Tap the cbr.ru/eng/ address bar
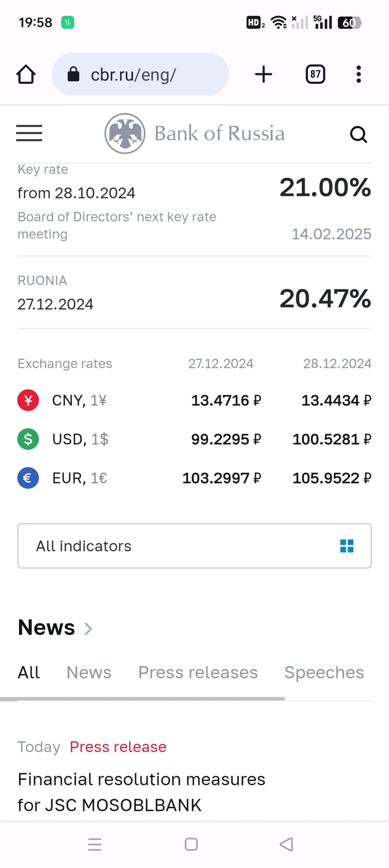 pos(140,74)
